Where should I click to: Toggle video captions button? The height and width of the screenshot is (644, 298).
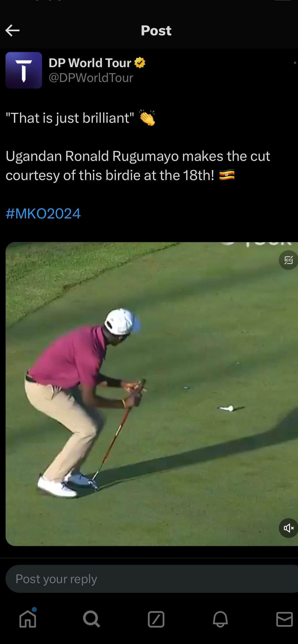288,260
